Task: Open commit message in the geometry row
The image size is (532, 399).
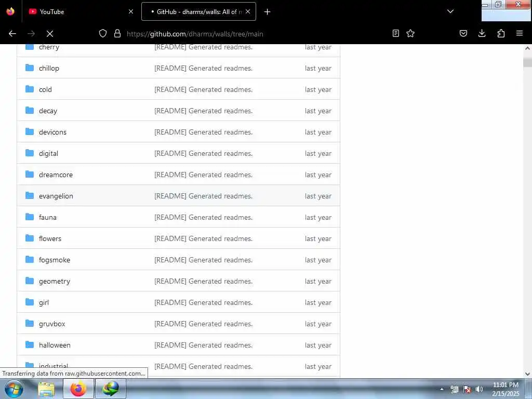Action: pos(203,281)
